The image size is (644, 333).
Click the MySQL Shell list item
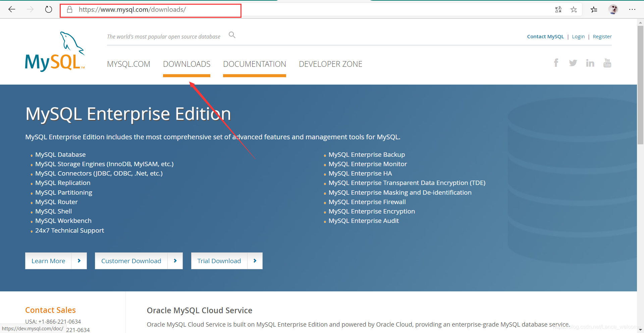(53, 211)
